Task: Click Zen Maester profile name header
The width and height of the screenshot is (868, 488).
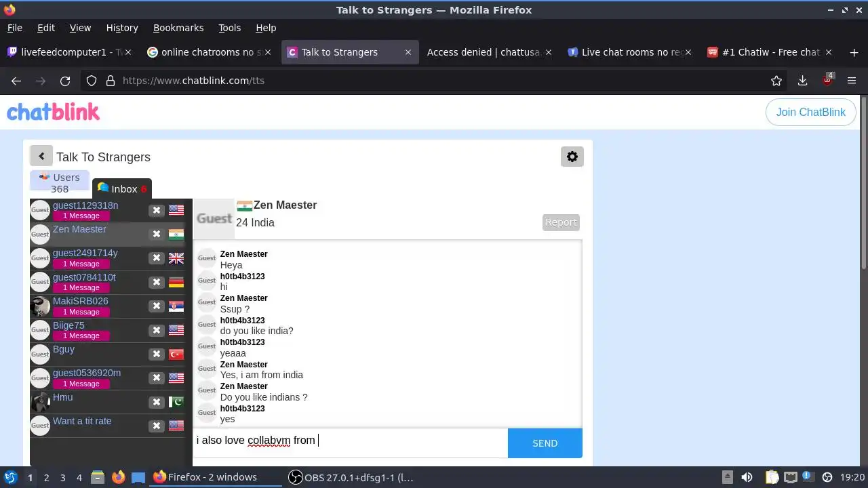Action: tap(285, 205)
